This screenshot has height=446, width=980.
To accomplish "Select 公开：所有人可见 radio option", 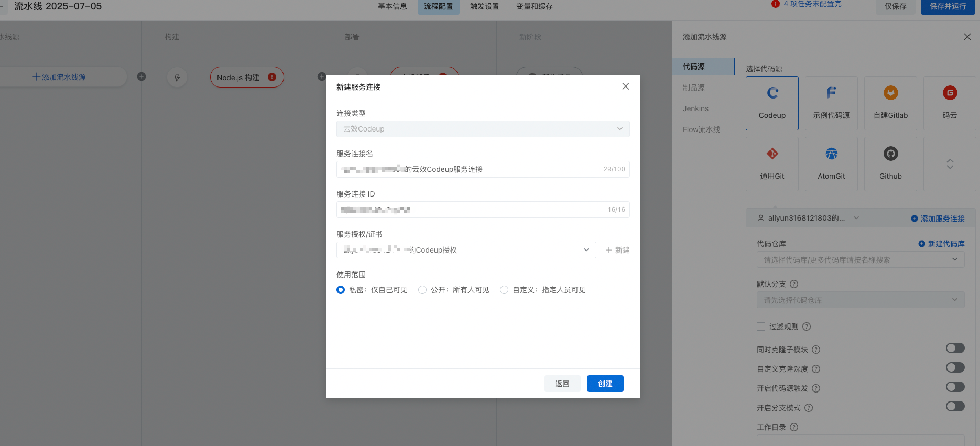I will point(422,290).
